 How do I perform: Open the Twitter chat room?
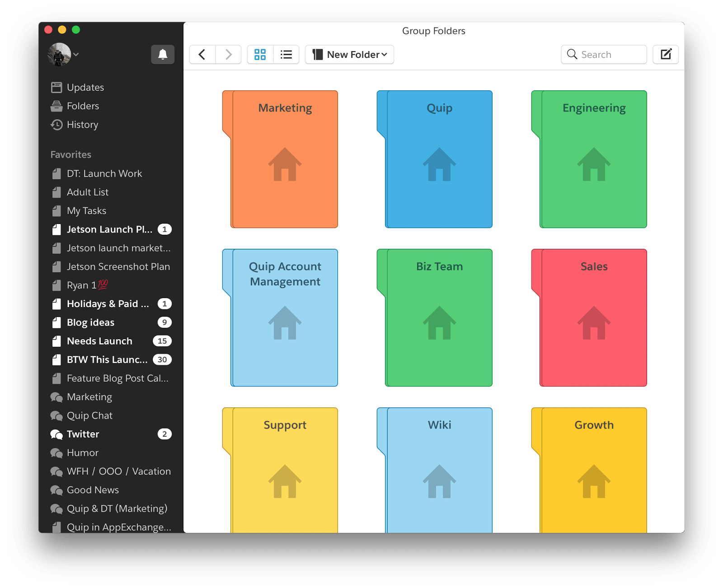111,434
